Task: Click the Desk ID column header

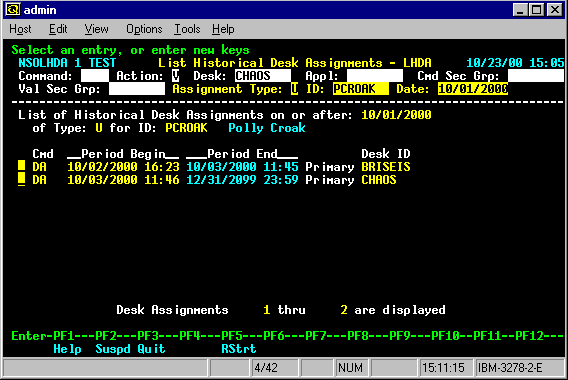Action: pos(386,154)
